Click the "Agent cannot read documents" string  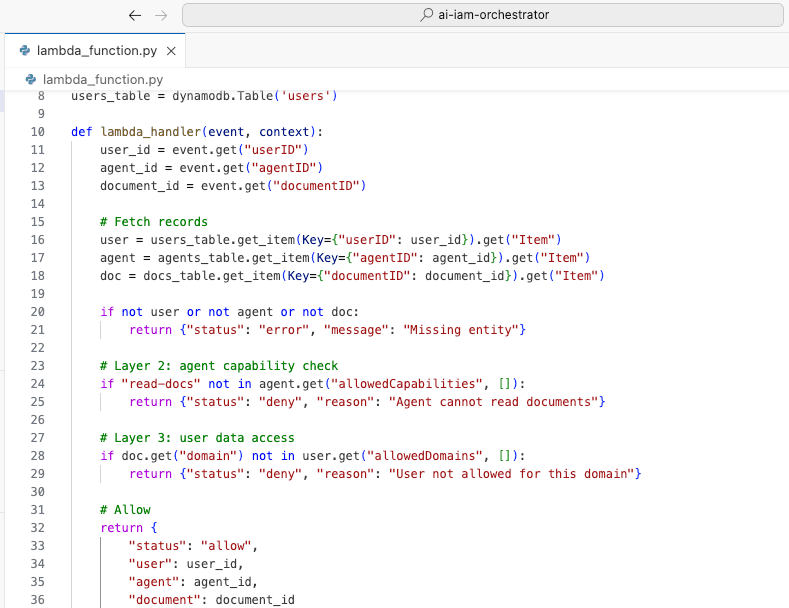click(494, 402)
